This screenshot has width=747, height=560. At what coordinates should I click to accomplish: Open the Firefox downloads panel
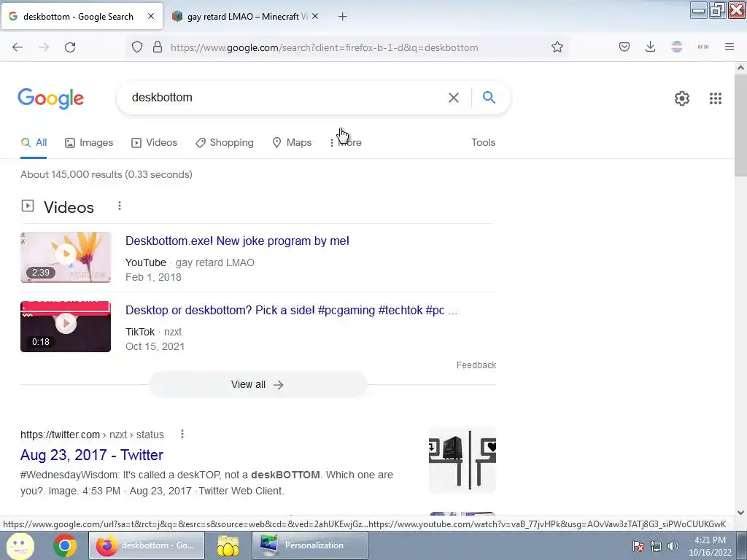click(x=650, y=47)
